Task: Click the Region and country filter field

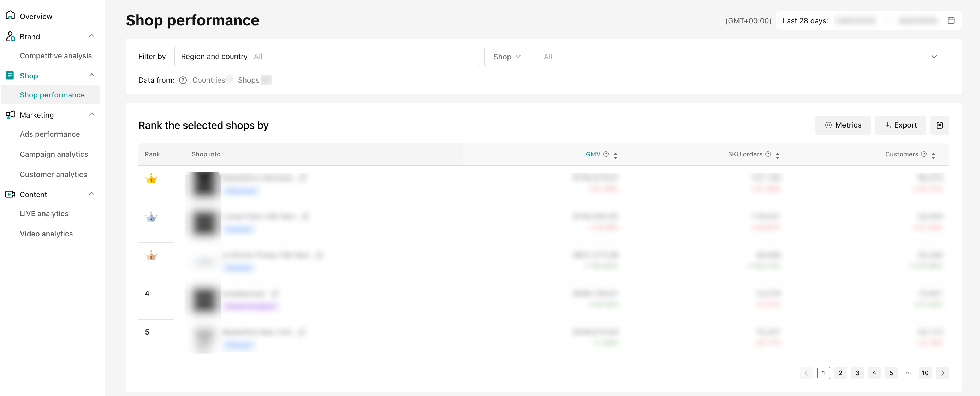Action: (x=326, y=57)
